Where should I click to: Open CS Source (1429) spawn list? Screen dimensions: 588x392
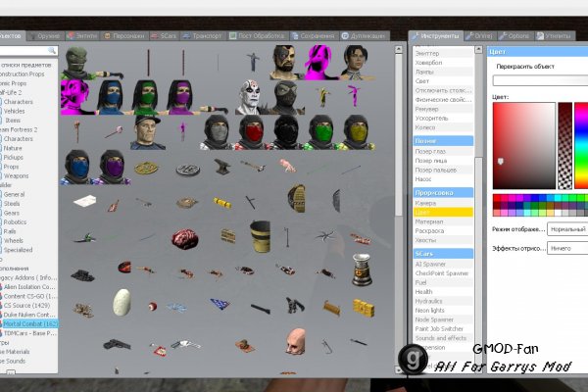(26, 306)
